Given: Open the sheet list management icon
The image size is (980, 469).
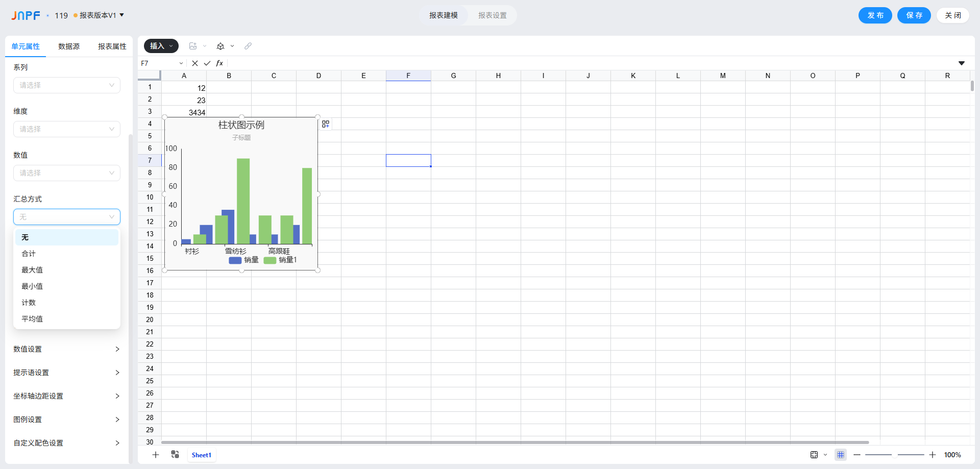Looking at the screenshot, I should point(175,454).
